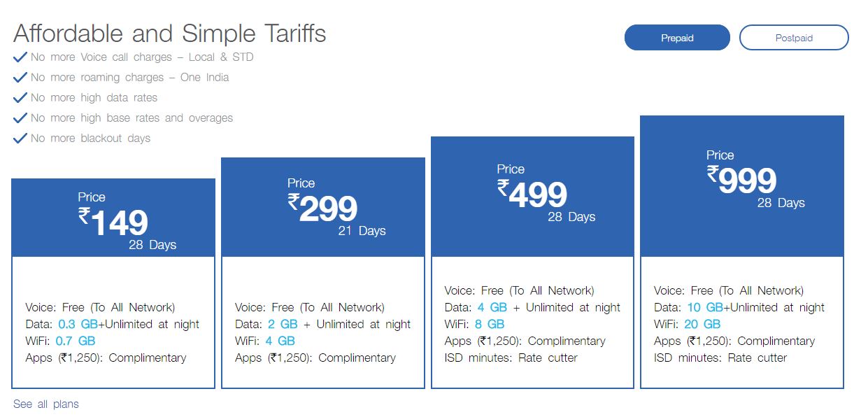Screen dimensions: 868x417
Task: Choose the ₹999 28 Days plan header
Action: tap(742, 186)
